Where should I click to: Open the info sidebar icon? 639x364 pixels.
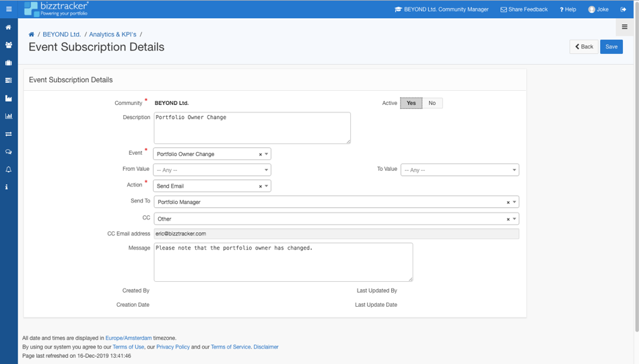[7, 187]
